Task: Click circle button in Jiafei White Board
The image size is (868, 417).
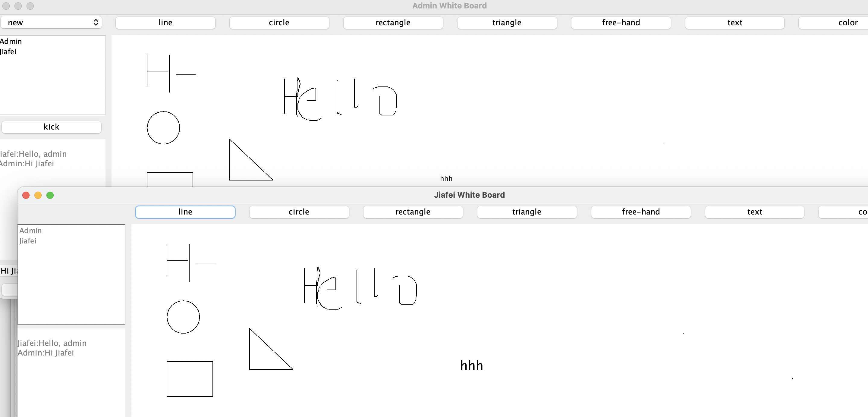Action: point(299,212)
